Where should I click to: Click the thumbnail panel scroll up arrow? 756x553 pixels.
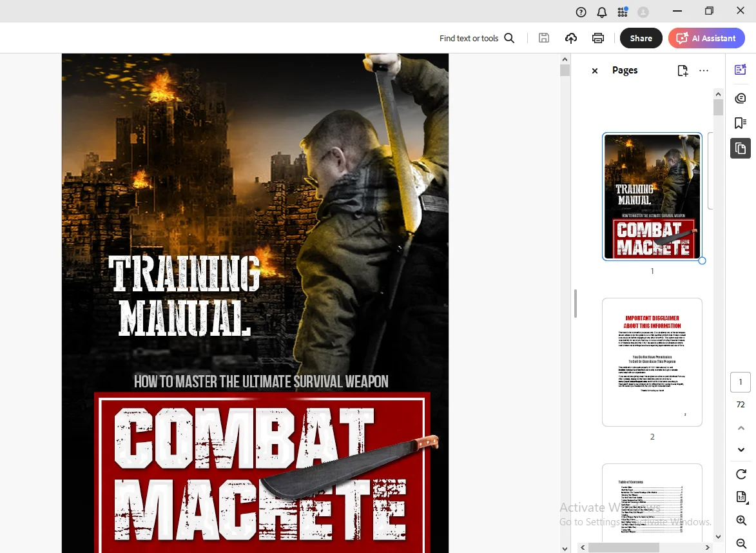[x=718, y=94]
